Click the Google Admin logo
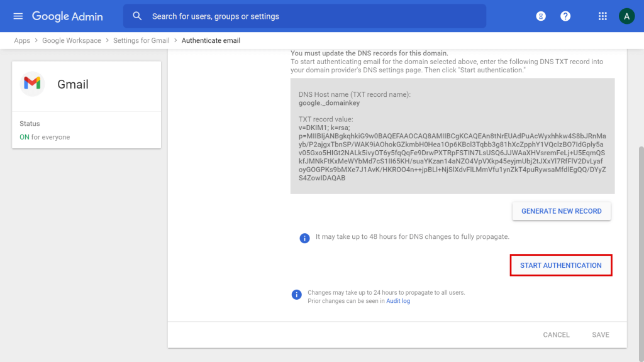The image size is (644, 362). coord(67,16)
